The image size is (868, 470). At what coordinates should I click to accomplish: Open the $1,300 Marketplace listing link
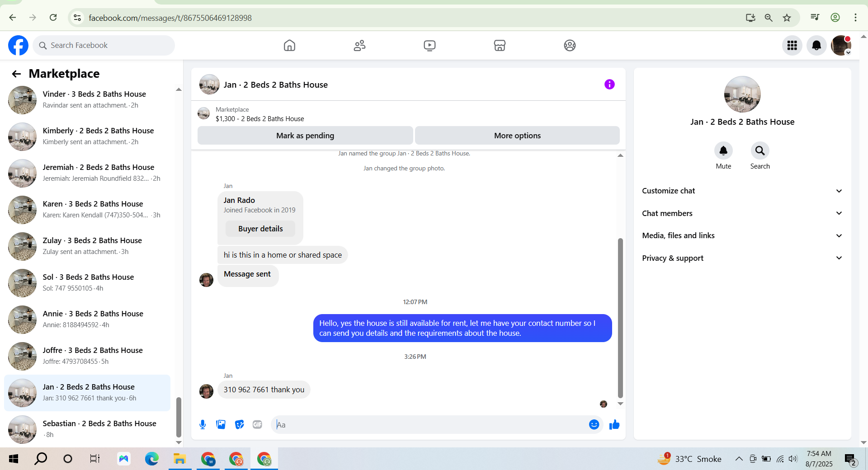(x=259, y=119)
